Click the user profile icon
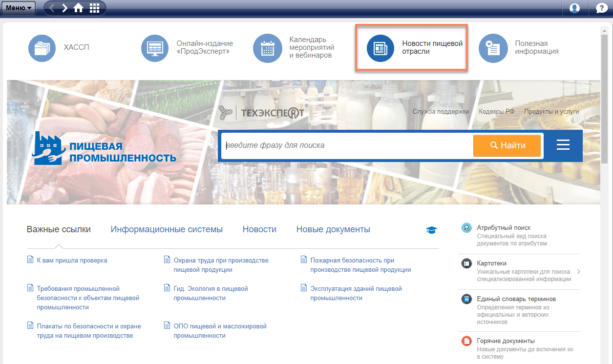The width and height of the screenshot is (613, 364). coord(574,8)
